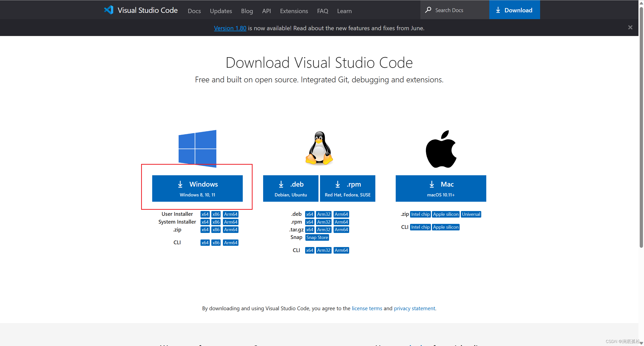
Task: Open the Docs menu item
Action: (194, 11)
